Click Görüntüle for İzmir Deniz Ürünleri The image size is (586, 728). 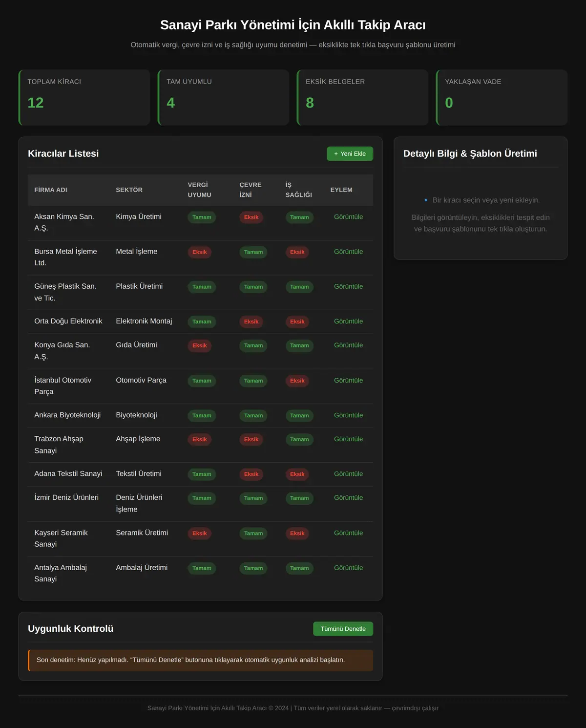pos(348,497)
